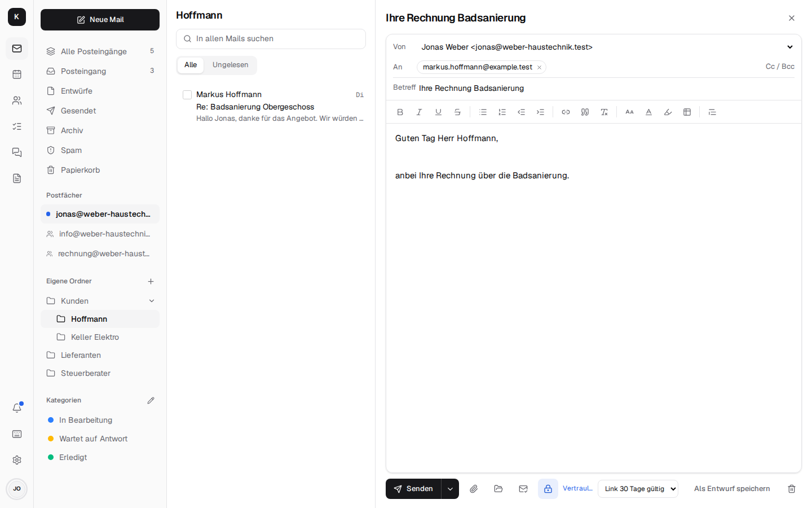Screen dimensions: 812x508
Task: Open the calendar in the left rail
Action: 17,75
